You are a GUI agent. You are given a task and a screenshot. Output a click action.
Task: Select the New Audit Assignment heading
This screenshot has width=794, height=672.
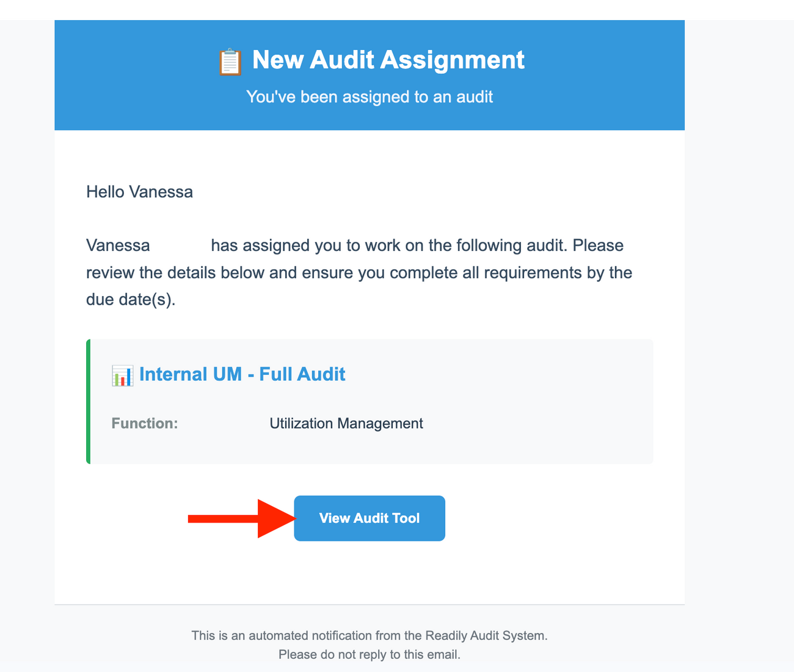(388, 60)
